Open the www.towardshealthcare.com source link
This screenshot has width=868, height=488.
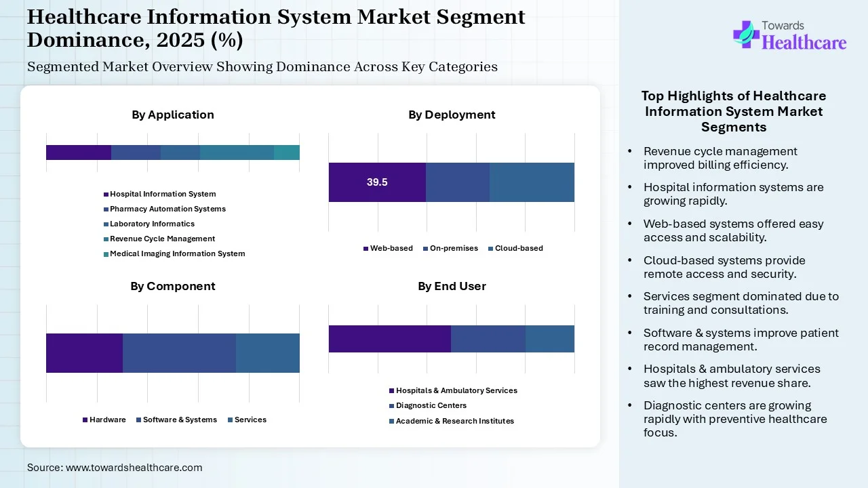click(x=134, y=468)
